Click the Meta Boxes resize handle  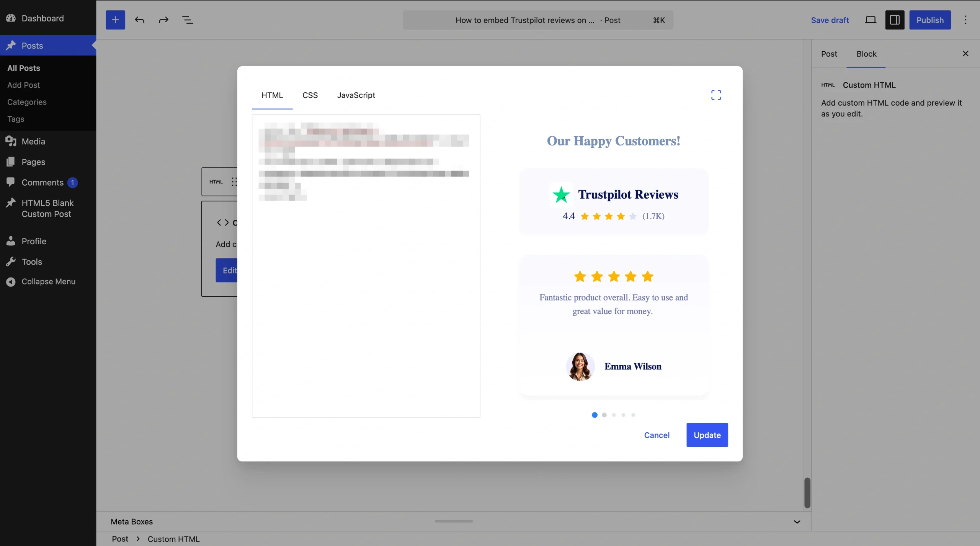coord(454,521)
